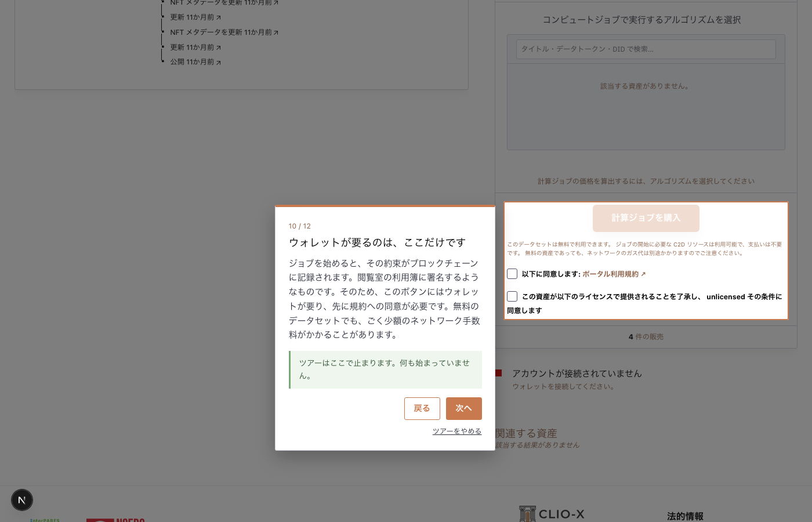The width and height of the screenshot is (812, 522).
Task: Click the tour paragraph starting ジョブを始めると
Action: coord(385,299)
